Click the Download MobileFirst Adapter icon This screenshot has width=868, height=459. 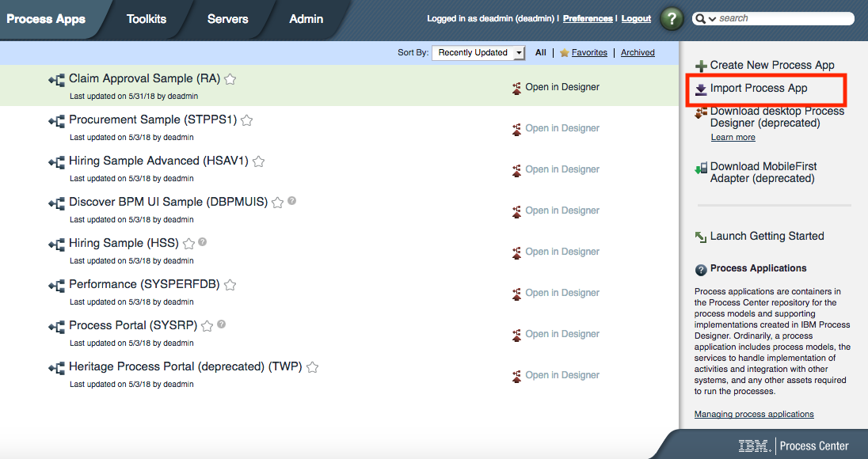701,168
